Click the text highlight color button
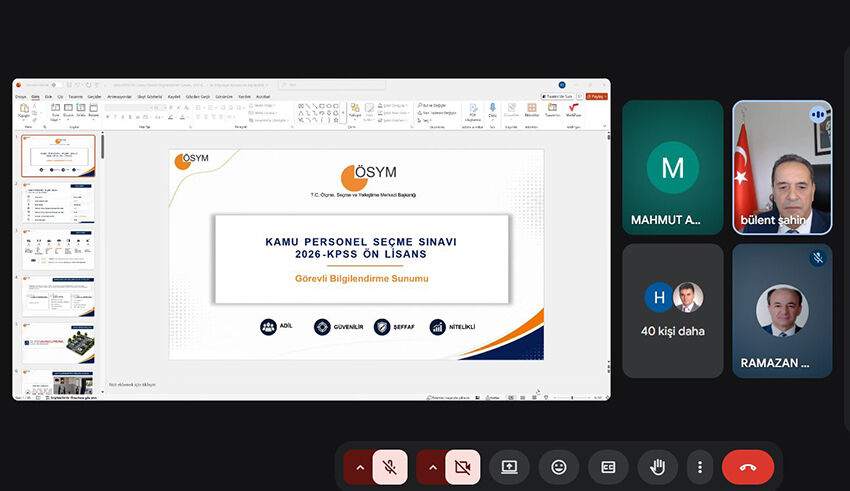Screen dimensions: 850x491 (x=170, y=117)
